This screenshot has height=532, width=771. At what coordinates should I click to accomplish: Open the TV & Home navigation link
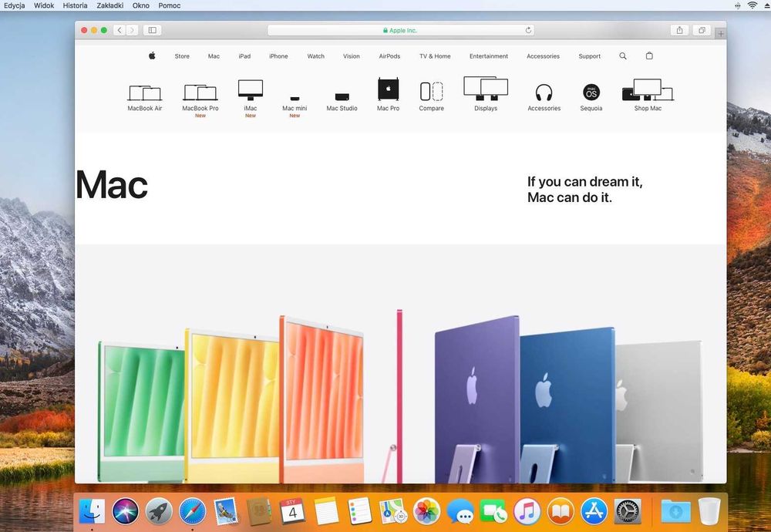[x=435, y=56]
